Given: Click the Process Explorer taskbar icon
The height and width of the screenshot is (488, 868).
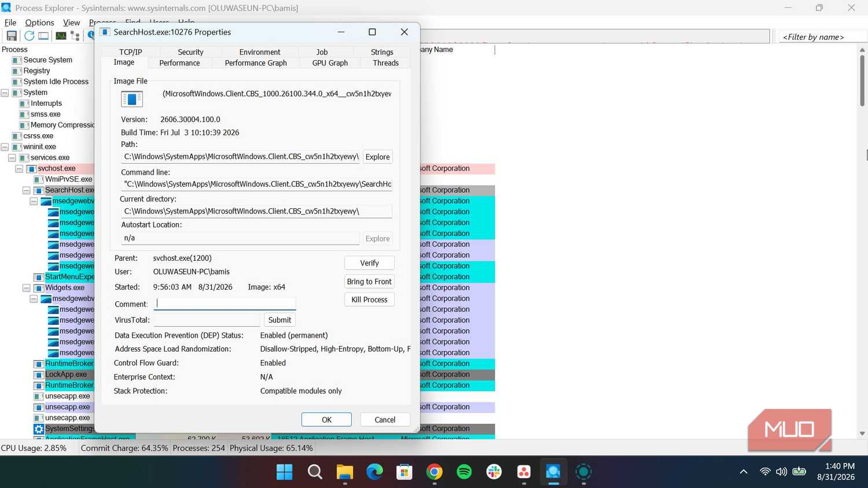Looking at the screenshot, I should click(x=553, y=472).
